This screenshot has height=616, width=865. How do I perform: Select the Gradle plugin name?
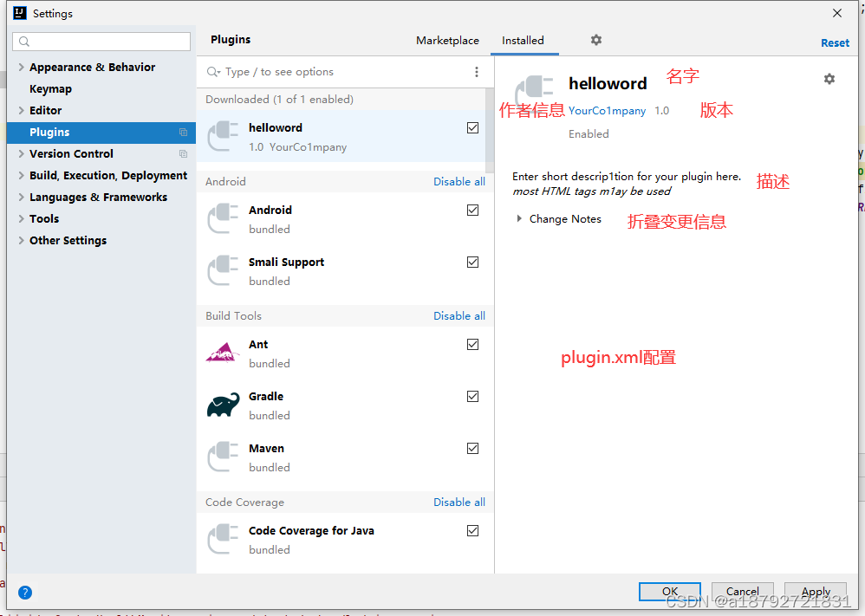pos(266,397)
